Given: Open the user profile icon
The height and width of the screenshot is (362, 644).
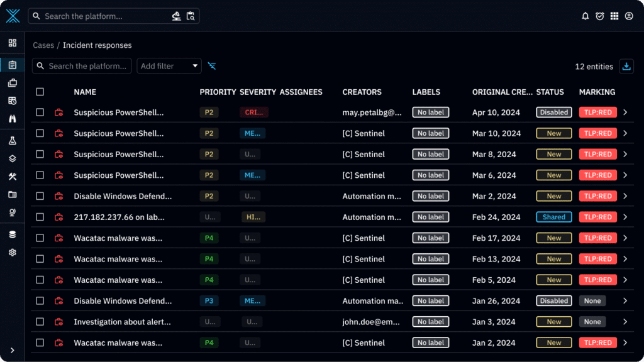Looking at the screenshot, I should coord(629,16).
